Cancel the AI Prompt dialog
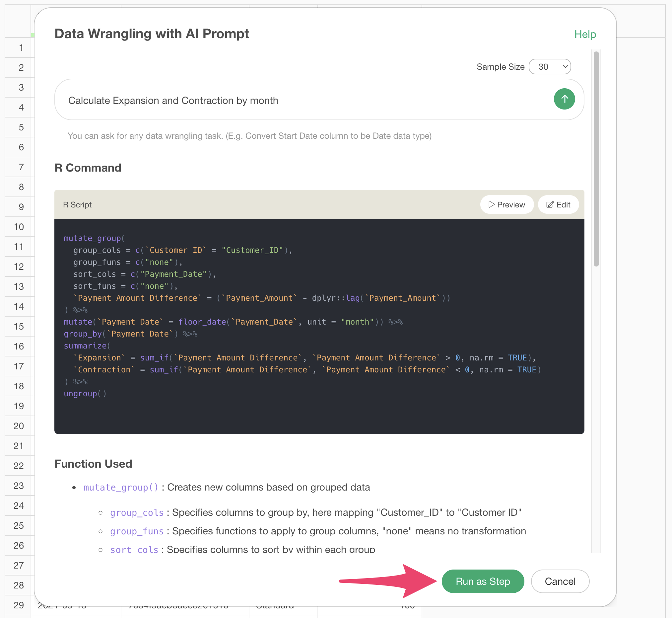This screenshot has width=672, height=618. tap(560, 581)
